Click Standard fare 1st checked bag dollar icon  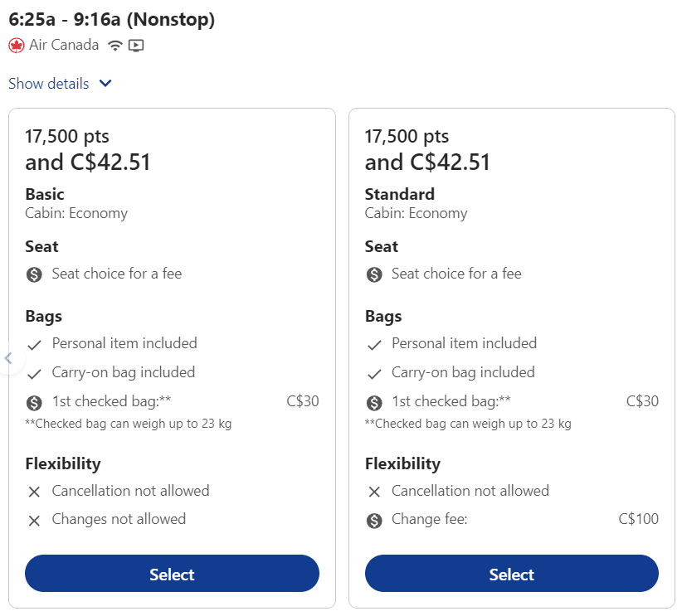click(x=374, y=402)
